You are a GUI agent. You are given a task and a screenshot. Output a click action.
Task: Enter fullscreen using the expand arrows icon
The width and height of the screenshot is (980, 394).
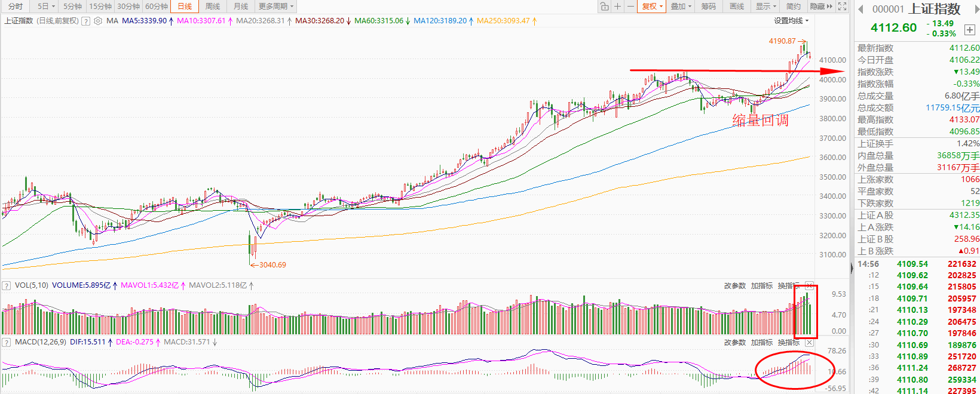tap(842, 7)
